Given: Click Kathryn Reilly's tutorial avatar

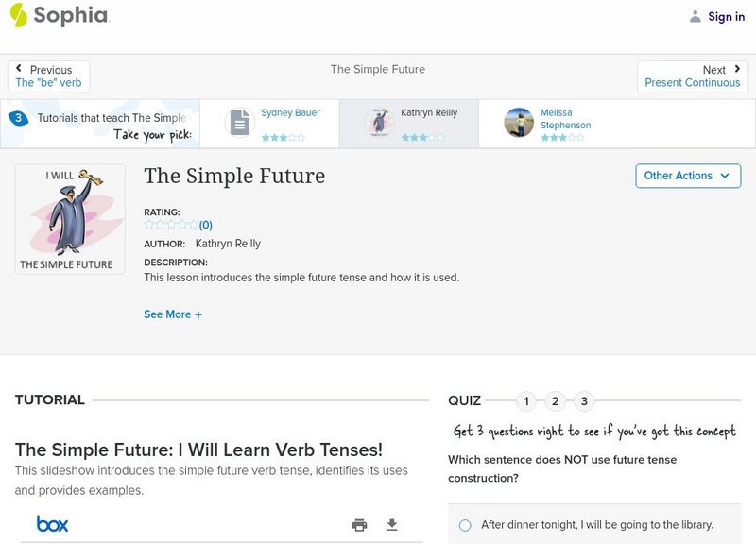Looking at the screenshot, I should 380,123.
